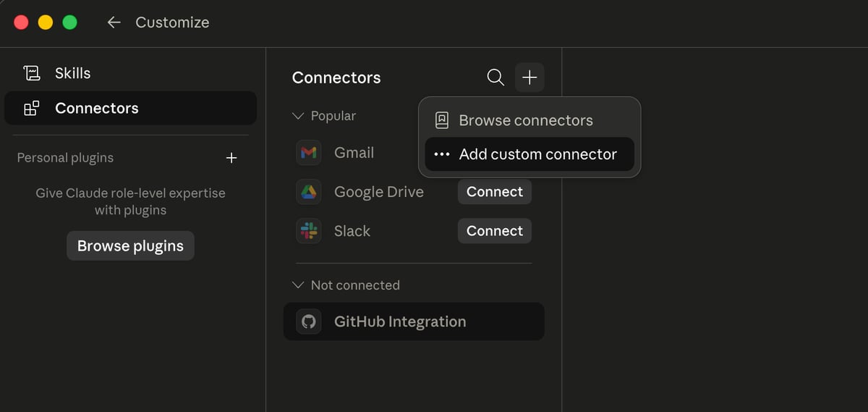Click the plus button beside the search icon
The width and height of the screenshot is (868, 412).
pos(529,77)
